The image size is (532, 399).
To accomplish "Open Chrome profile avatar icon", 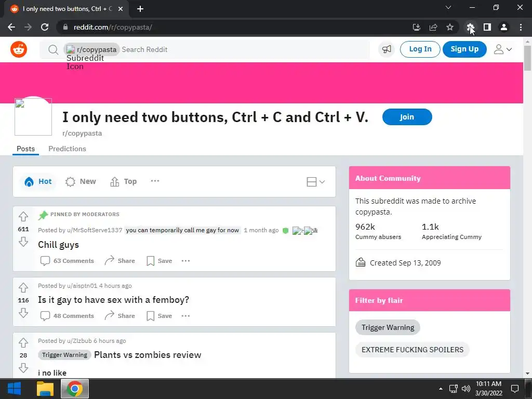I will point(504,27).
